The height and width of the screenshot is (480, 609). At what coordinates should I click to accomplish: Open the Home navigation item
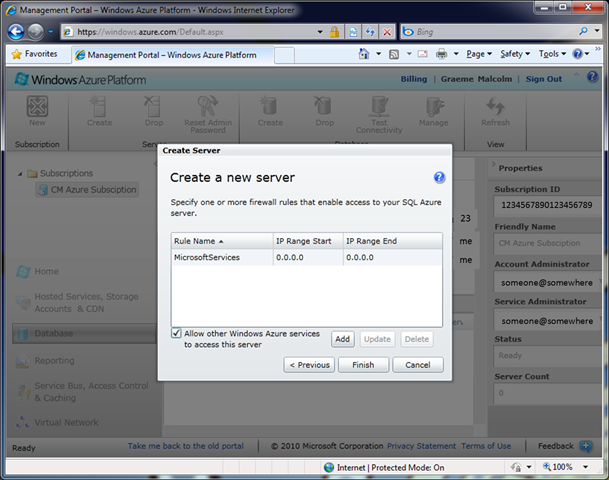[38, 271]
